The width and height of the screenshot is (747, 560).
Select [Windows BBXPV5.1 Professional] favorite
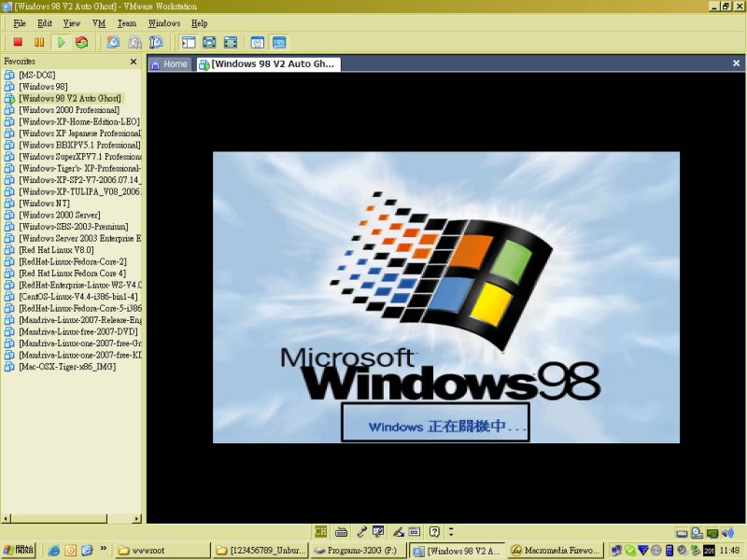coord(79,145)
